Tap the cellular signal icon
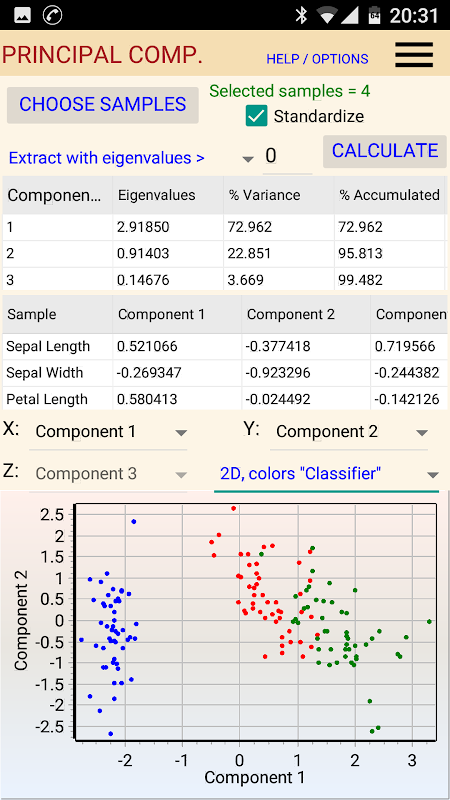This screenshot has height=800, width=450. (349, 15)
